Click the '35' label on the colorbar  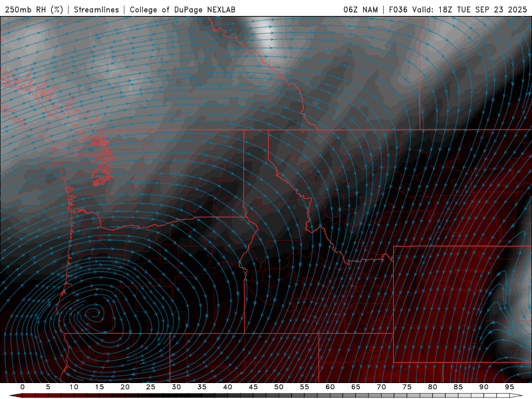[x=202, y=387]
